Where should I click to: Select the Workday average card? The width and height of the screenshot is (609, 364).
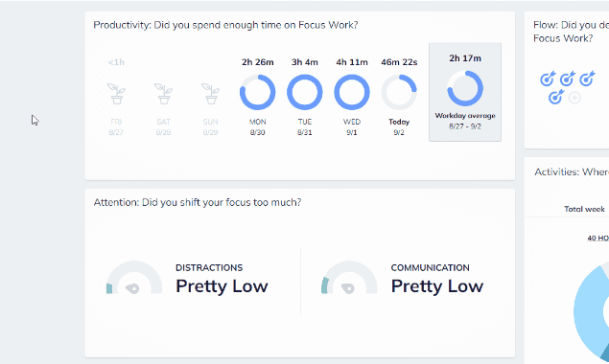coord(465,92)
